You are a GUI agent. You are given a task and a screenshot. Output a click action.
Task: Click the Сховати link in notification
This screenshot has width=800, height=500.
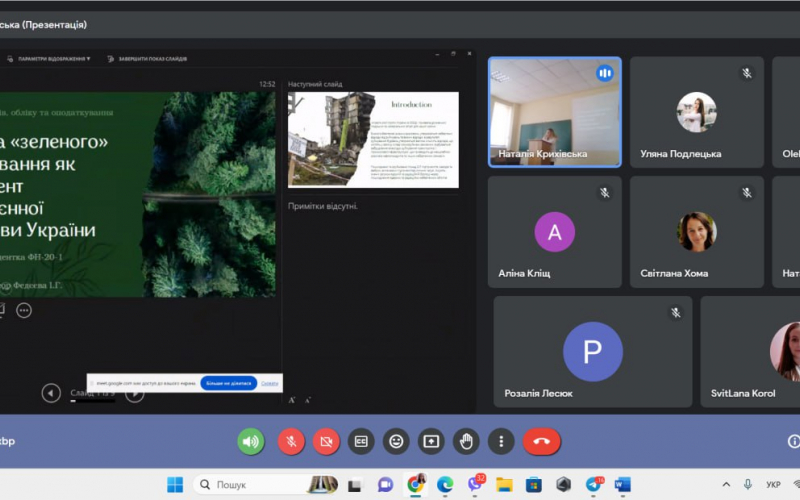(x=269, y=383)
